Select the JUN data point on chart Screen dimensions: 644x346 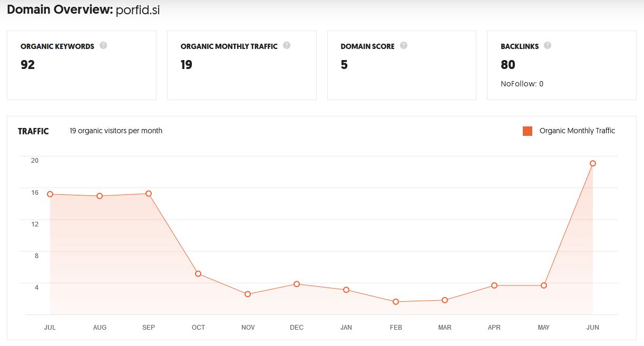pyautogui.click(x=593, y=163)
